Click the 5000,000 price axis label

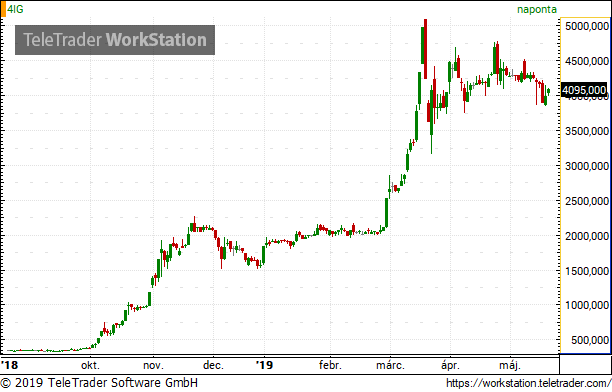pyautogui.click(x=587, y=26)
